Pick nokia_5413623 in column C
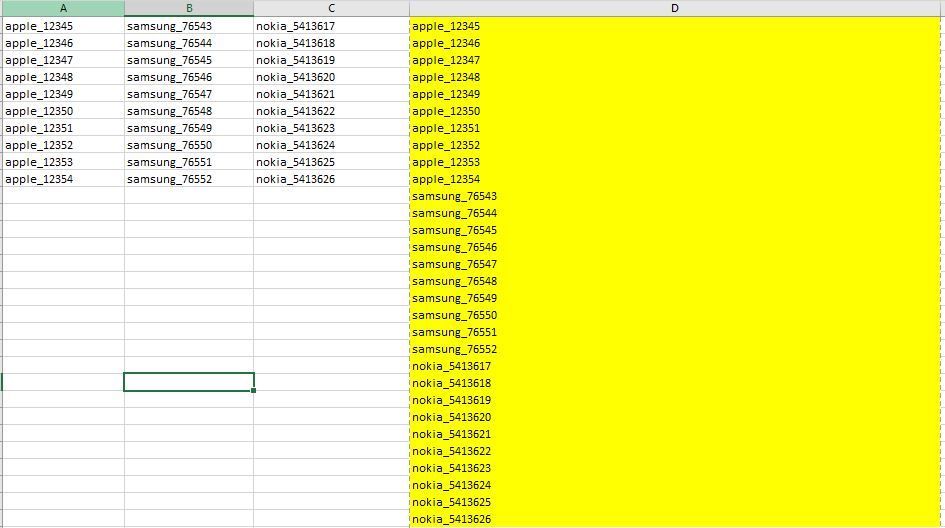 point(331,128)
